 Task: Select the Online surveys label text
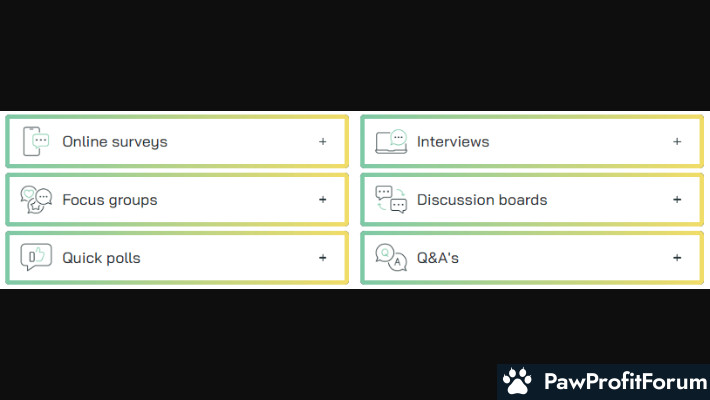point(115,142)
